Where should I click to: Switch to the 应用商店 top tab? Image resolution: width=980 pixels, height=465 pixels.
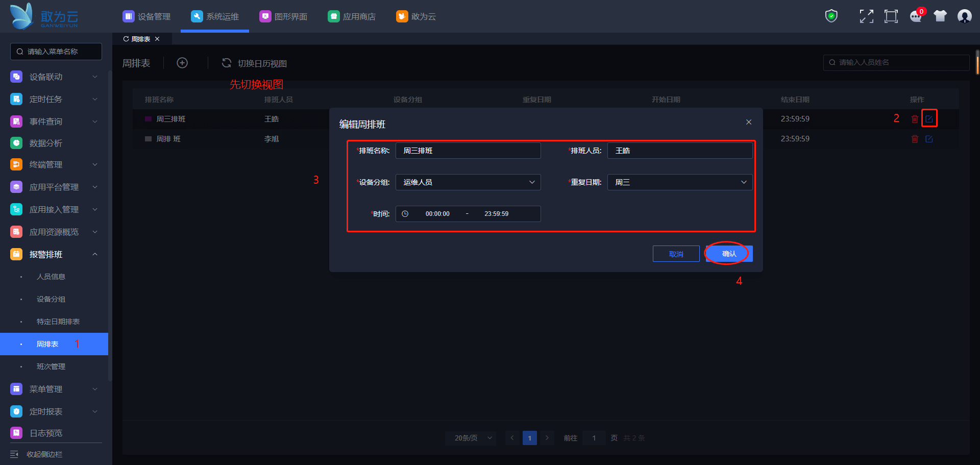click(352, 16)
